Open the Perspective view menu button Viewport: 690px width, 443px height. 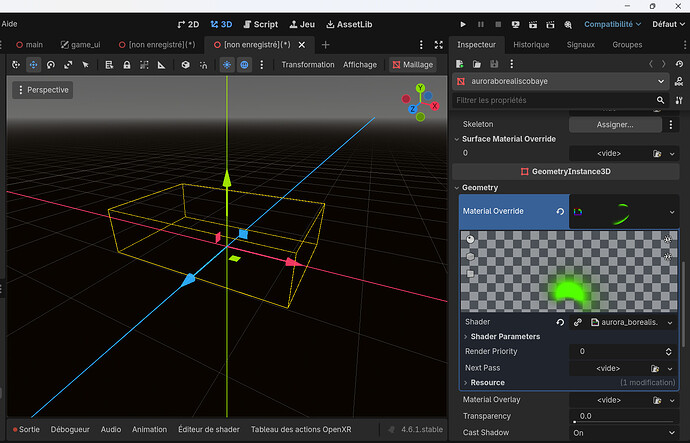pos(42,89)
